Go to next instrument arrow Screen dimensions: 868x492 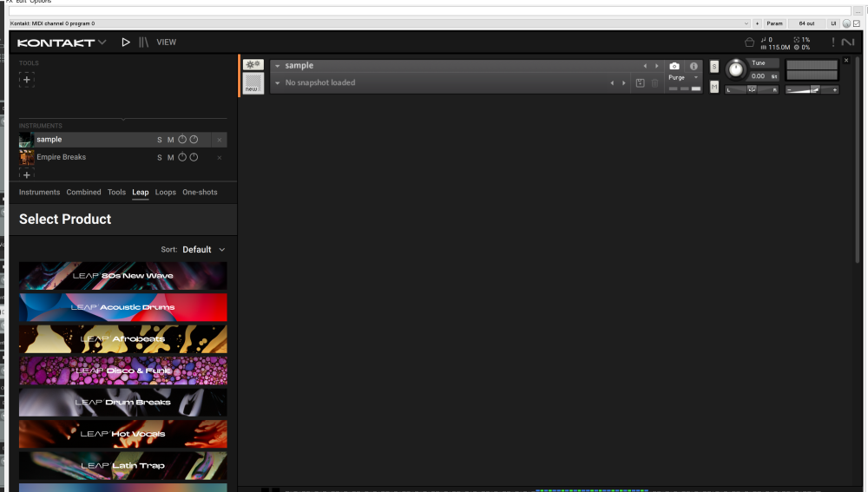tap(656, 66)
